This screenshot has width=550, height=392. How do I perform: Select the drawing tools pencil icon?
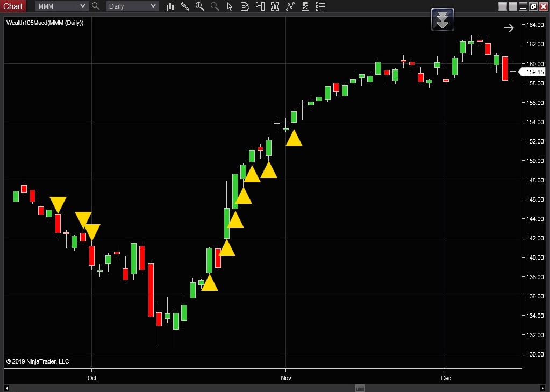(185, 6)
